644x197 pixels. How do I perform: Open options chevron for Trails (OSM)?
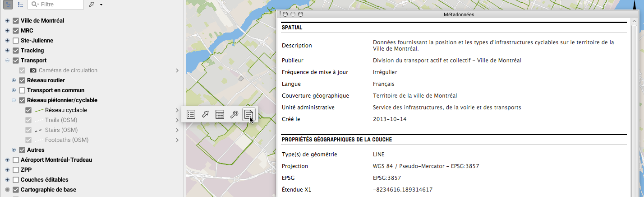177,120
